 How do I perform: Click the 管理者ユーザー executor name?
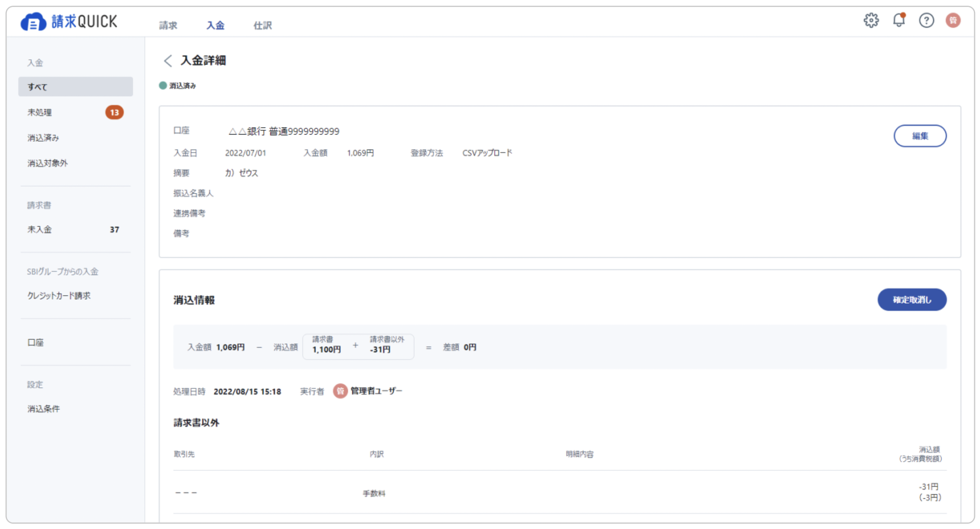376,391
